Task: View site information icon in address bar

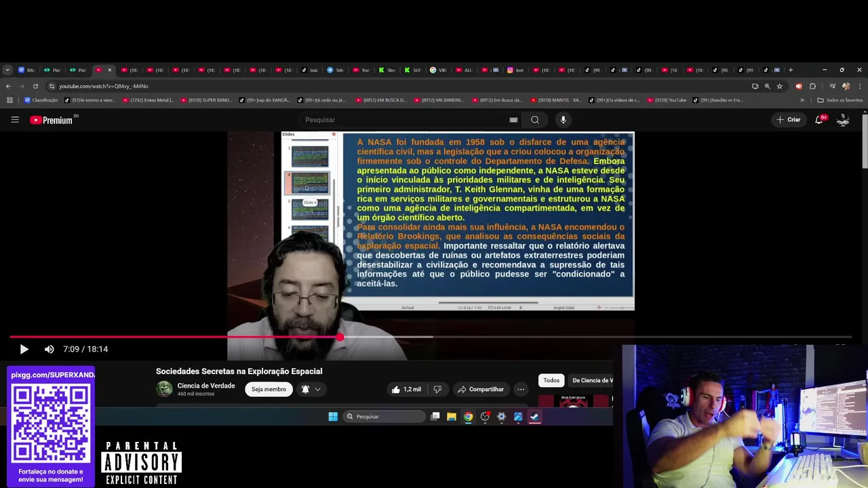Action: tap(52, 86)
